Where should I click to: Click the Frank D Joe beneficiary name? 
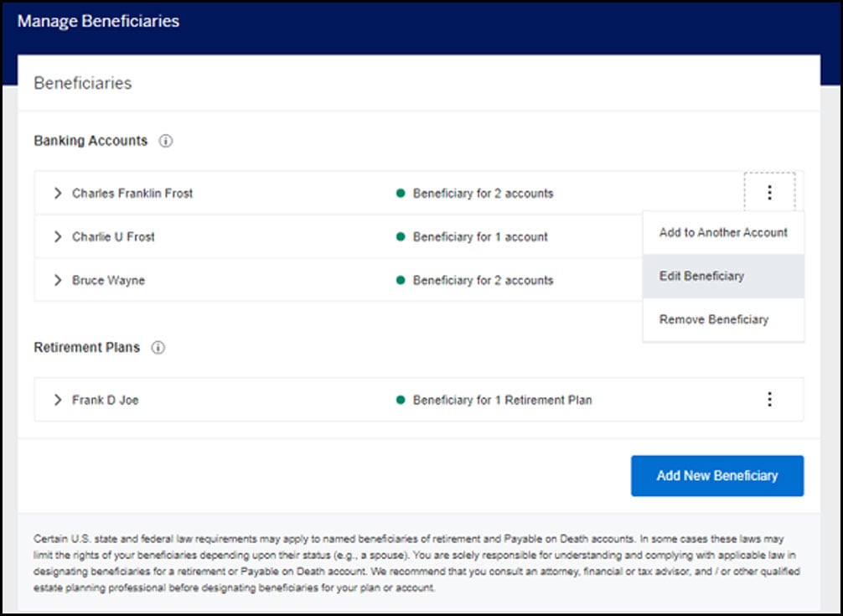coord(106,400)
